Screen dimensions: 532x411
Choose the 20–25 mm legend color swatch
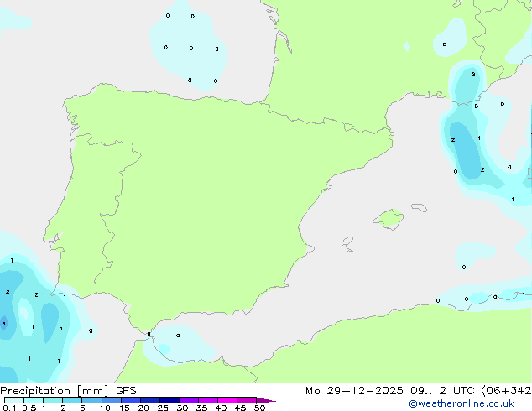point(150,400)
